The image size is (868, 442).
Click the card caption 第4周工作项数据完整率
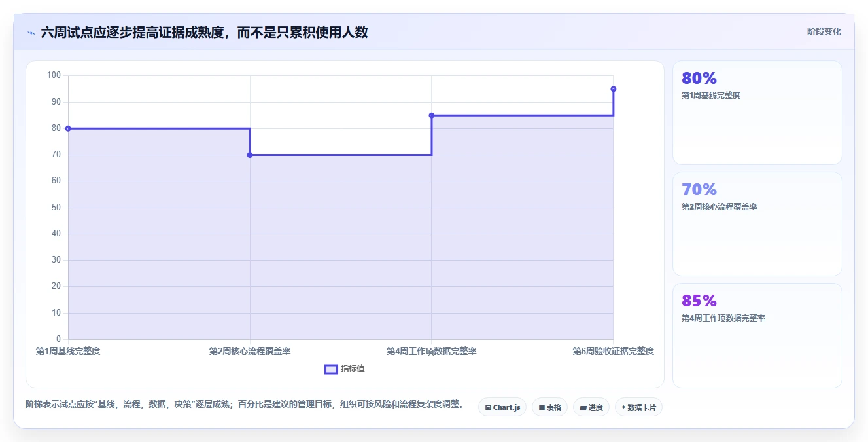click(x=723, y=318)
